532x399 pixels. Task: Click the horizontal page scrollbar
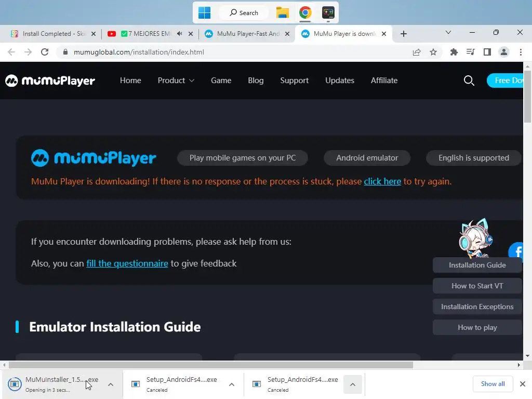(211, 365)
